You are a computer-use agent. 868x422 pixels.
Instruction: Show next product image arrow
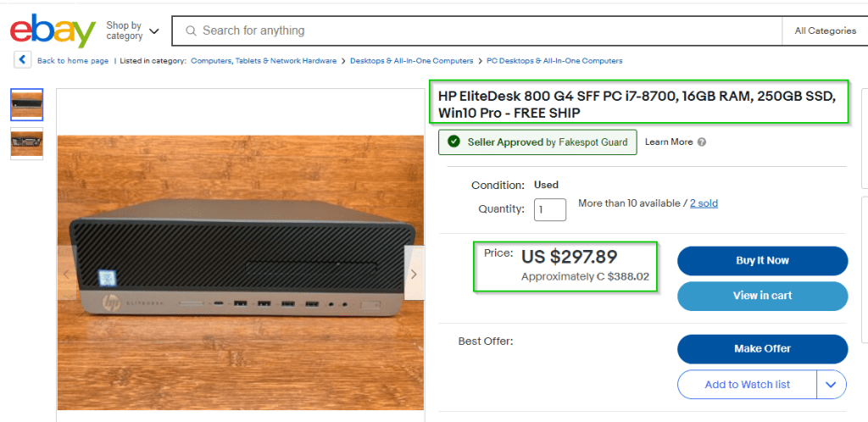tap(414, 274)
